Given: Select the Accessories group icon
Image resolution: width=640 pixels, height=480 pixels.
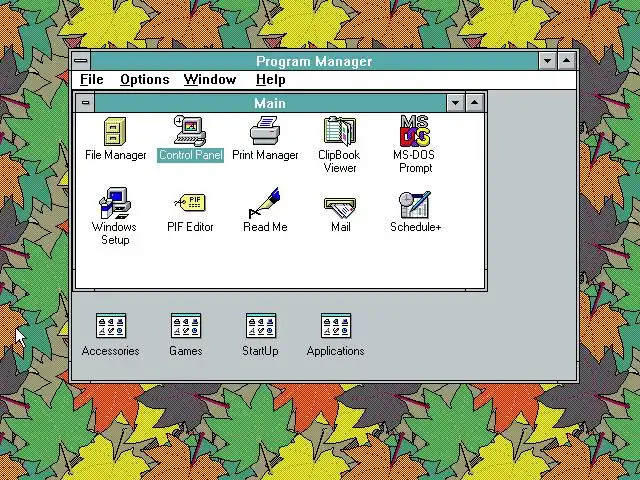Looking at the screenshot, I should coord(111,326).
